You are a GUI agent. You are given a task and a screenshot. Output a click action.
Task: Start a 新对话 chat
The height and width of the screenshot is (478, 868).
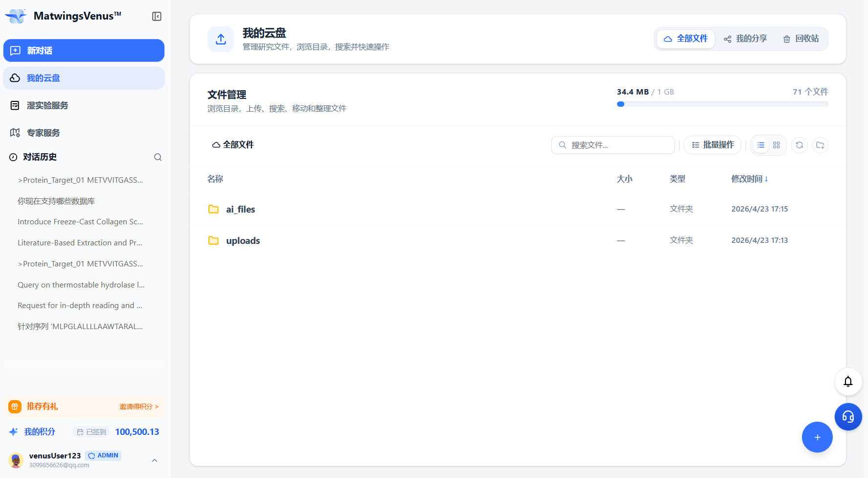coord(84,50)
